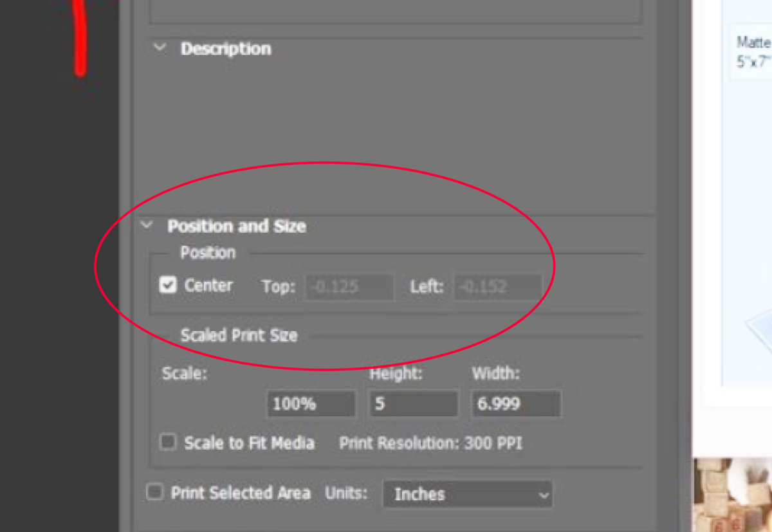The height and width of the screenshot is (532, 772).
Task: Collapse the Description section chevron
Action: click(x=160, y=48)
